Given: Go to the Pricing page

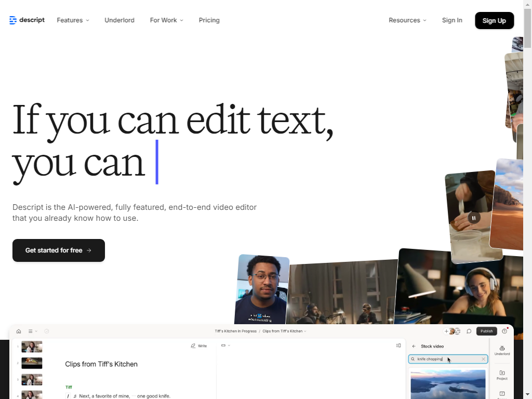Looking at the screenshot, I should [x=209, y=20].
